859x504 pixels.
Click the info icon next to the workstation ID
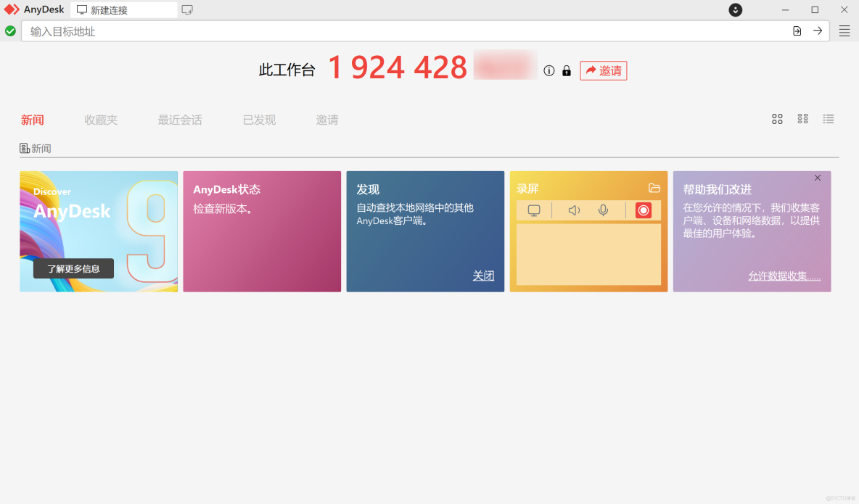(549, 70)
